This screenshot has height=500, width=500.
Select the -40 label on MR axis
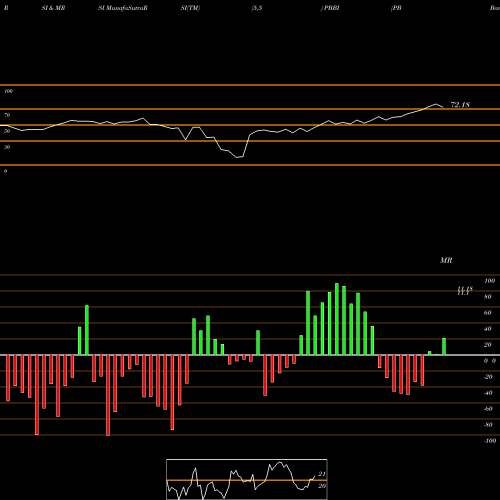[x=488, y=393]
